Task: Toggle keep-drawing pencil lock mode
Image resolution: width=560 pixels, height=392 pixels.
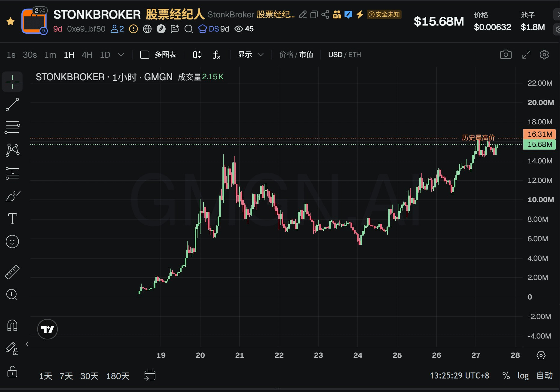Action: click(x=12, y=348)
